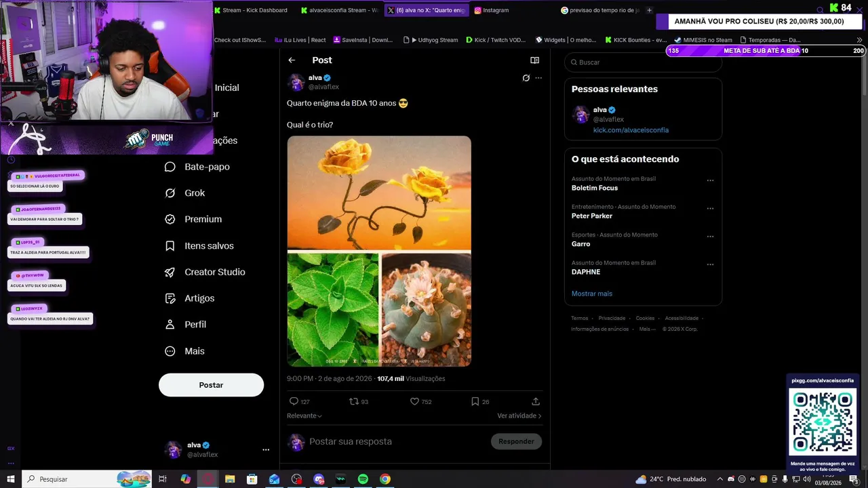Viewport: 868px width, 488px height.
Task: Click Mostrar mais under trends
Action: pyautogui.click(x=592, y=293)
